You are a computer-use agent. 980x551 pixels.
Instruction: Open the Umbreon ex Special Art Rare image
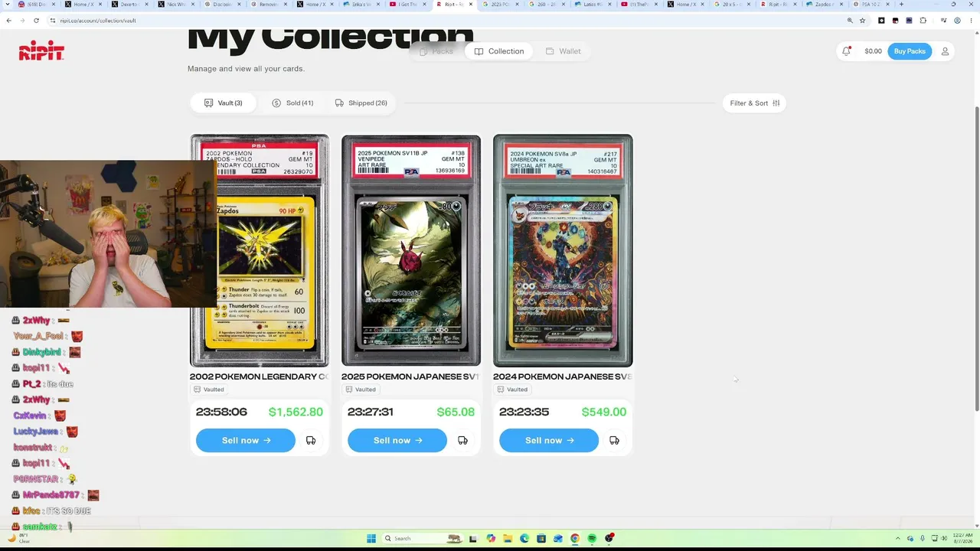[x=563, y=250]
